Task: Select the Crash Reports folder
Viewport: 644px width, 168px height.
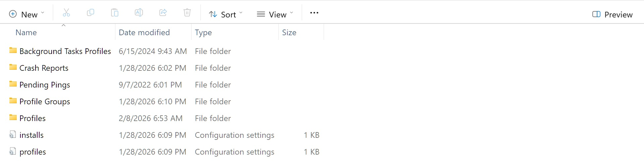Action: coord(44,68)
